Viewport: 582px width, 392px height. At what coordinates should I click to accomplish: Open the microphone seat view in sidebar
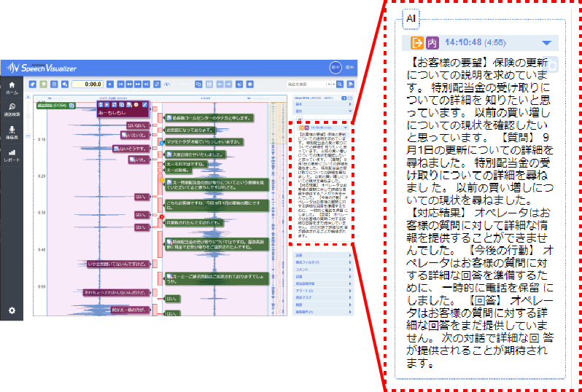tap(12, 133)
